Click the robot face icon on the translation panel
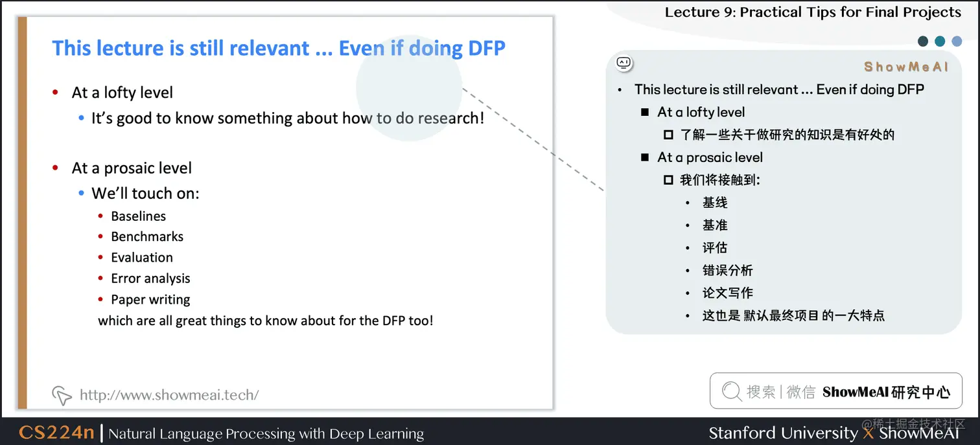Screen dimensions: 980x445 [x=624, y=63]
